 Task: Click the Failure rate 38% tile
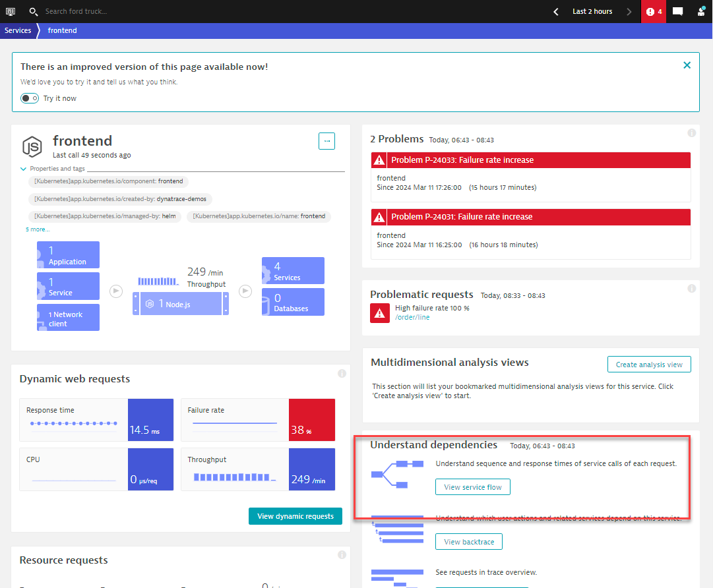[x=311, y=420]
